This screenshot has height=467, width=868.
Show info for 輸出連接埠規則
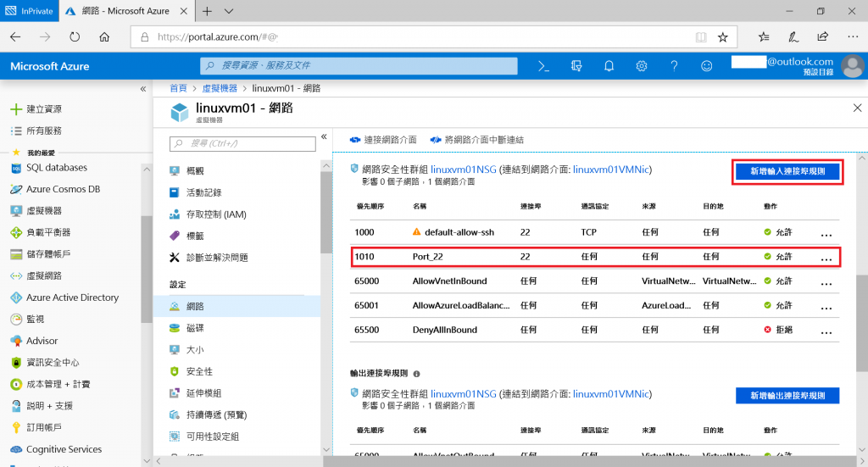pyautogui.click(x=417, y=374)
